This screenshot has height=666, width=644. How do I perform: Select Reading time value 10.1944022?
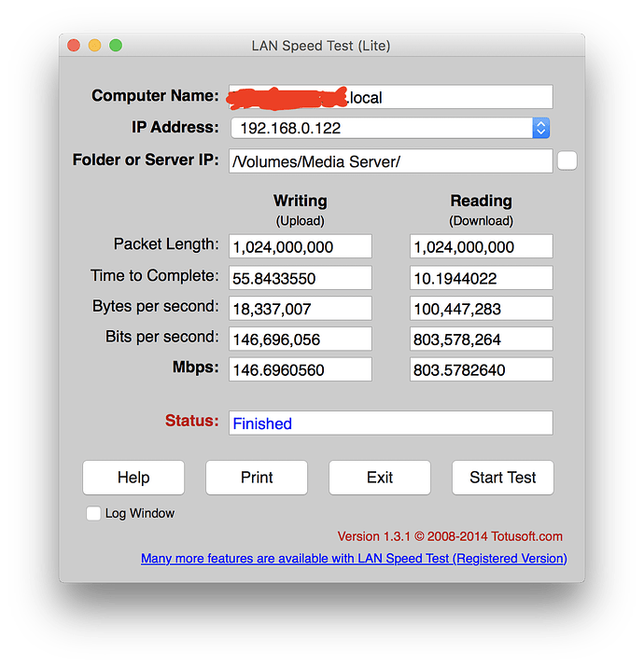click(x=482, y=278)
